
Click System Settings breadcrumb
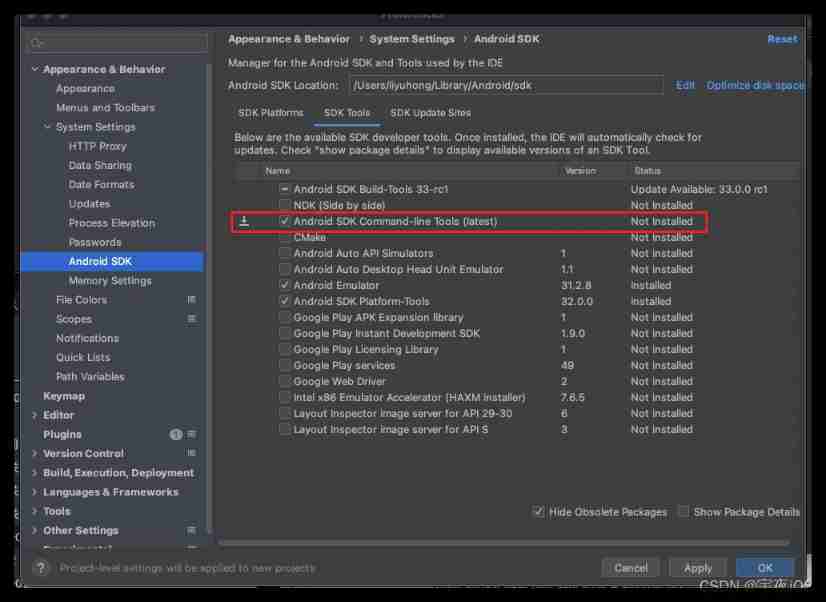click(x=411, y=39)
